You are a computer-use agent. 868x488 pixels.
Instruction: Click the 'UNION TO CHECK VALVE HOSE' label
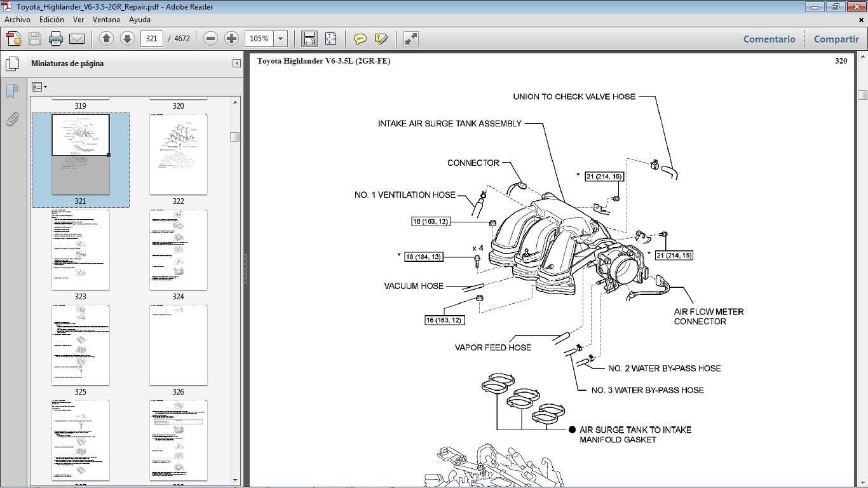574,97
